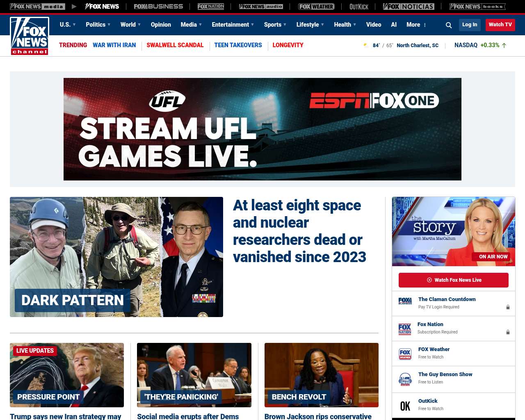The image size is (525, 420).
Task: Open the More menu with dots
Action: pos(416,25)
